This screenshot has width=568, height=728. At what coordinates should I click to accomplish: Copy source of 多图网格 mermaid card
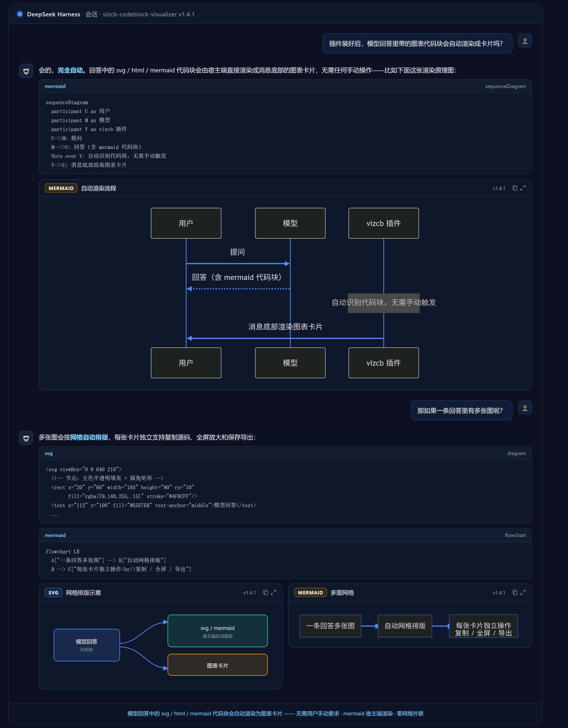[x=515, y=592]
